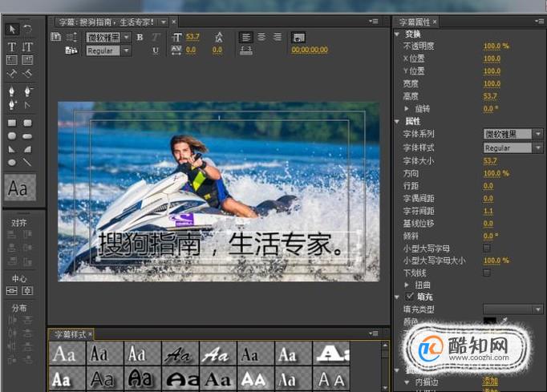Collapse the 内描边 row
The image size is (547, 392).
click(407, 382)
